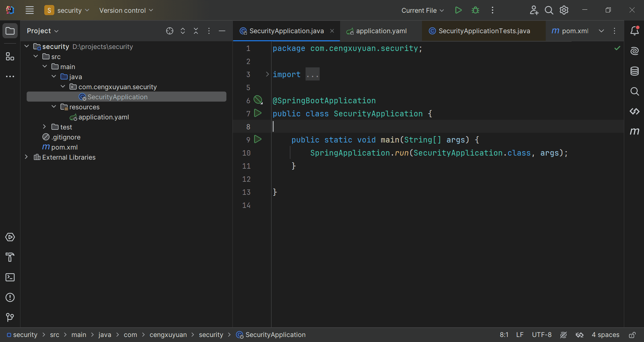Open more run actions menu
This screenshot has height=342, width=644.
[x=492, y=10]
